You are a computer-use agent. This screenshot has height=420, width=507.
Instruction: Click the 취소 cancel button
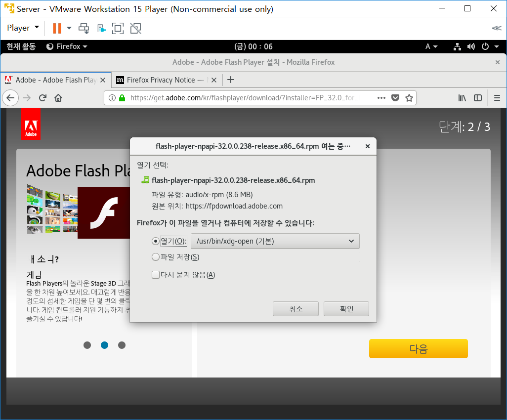click(x=296, y=309)
